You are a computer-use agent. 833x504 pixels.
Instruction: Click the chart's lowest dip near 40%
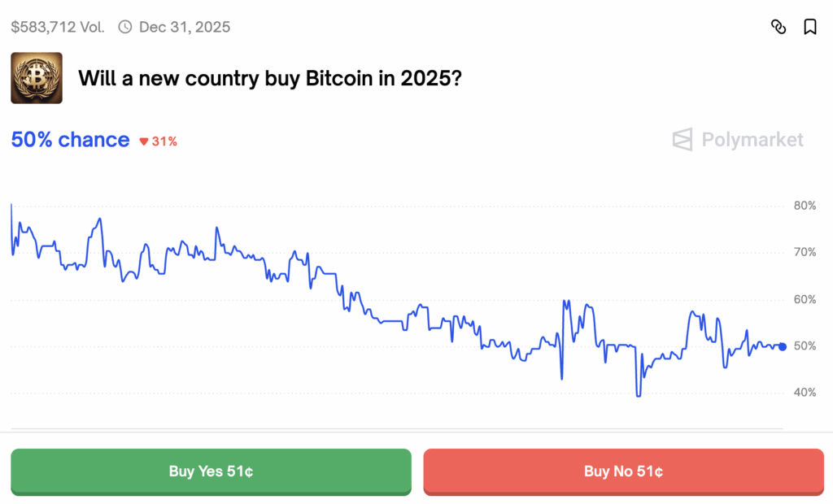pos(638,394)
